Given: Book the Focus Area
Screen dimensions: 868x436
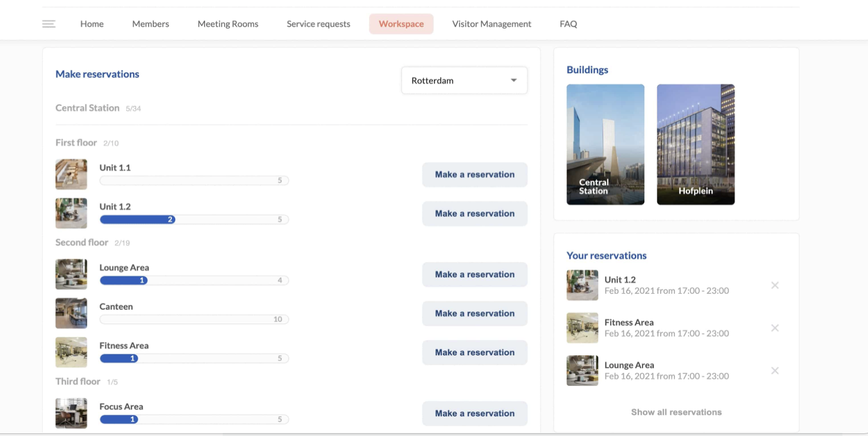Looking at the screenshot, I should click(474, 413).
